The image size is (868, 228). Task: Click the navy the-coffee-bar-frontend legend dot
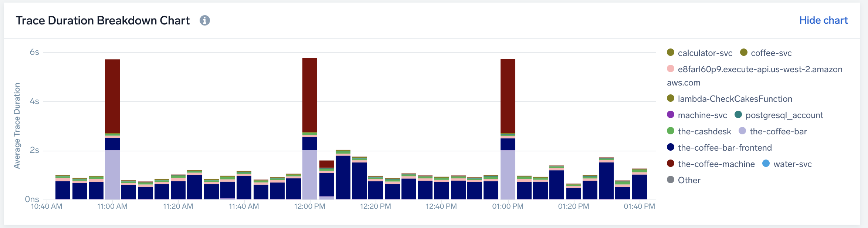(x=671, y=147)
